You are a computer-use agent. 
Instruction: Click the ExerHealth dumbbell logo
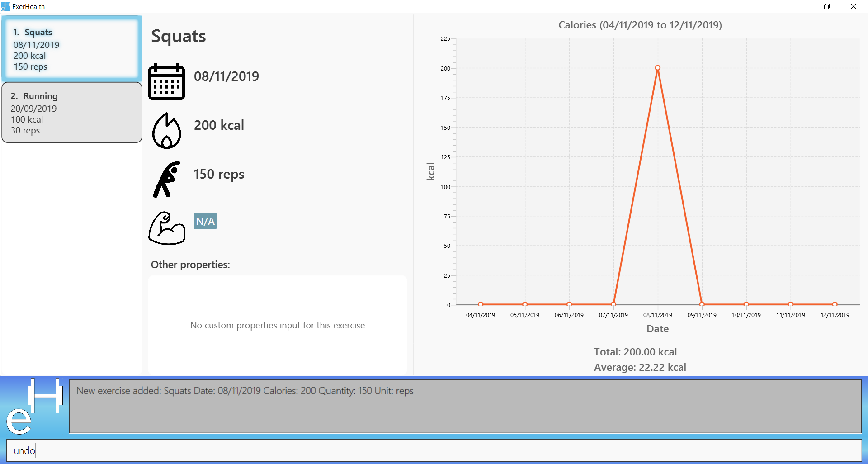pyautogui.click(x=34, y=406)
